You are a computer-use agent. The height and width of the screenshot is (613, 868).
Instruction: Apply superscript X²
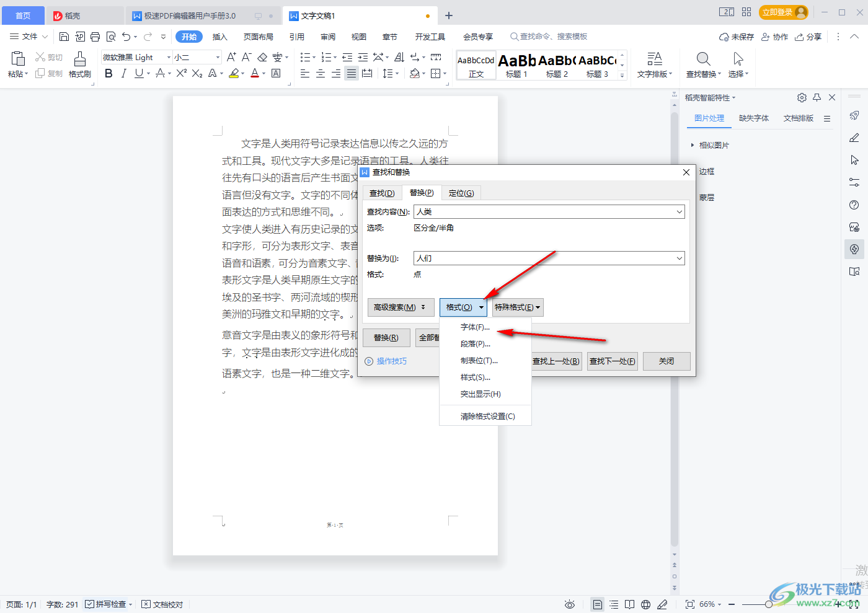pyautogui.click(x=181, y=73)
